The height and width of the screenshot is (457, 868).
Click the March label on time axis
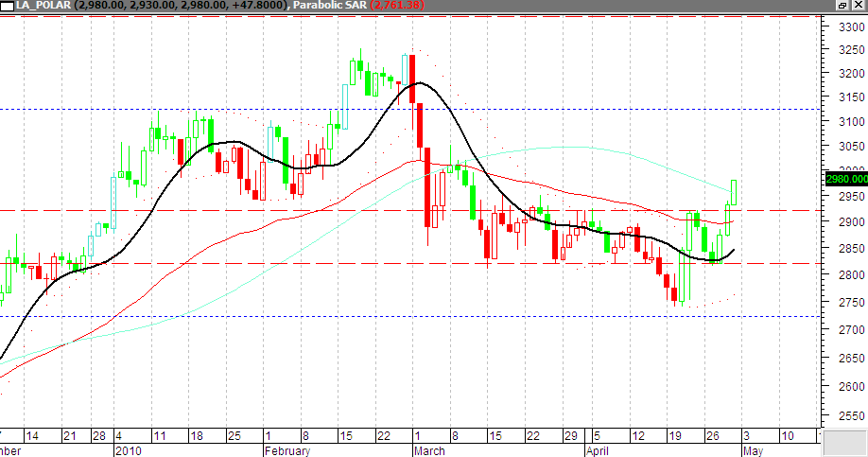[x=428, y=451]
